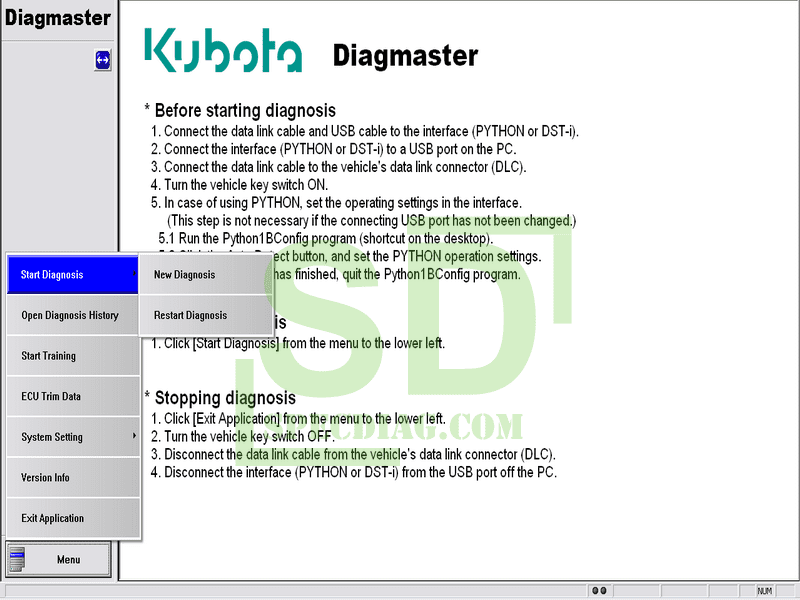Select Restart Diagnosis in the submenu
This screenshot has height=600, width=800.
[205, 315]
